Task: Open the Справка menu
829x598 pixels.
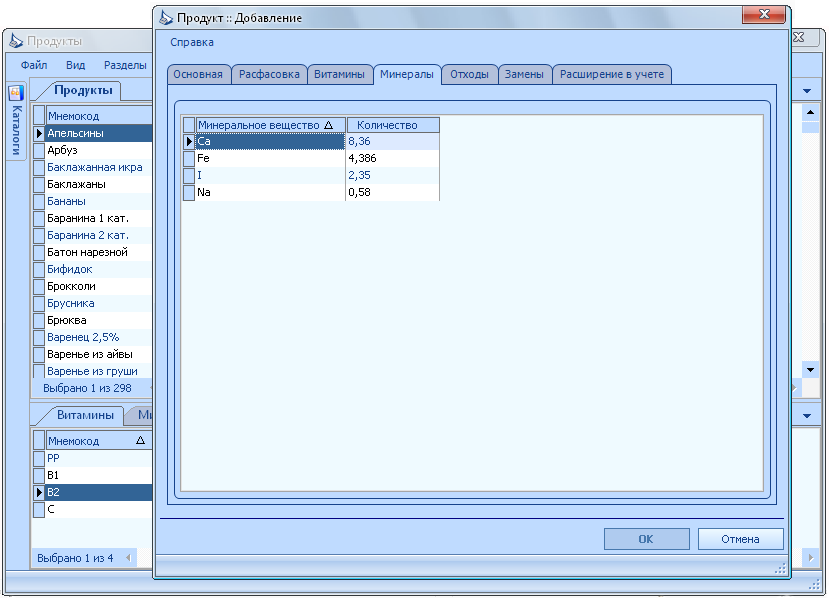Action: [192, 42]
